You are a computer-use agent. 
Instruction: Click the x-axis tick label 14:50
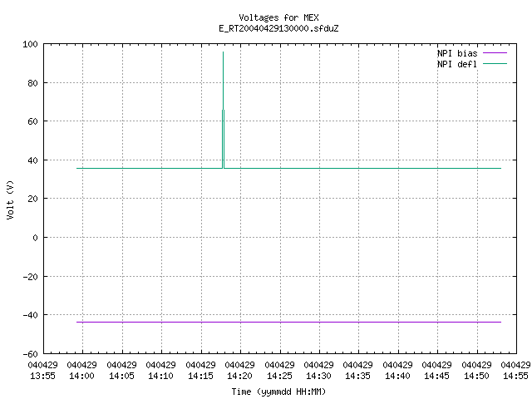(476, 376)
